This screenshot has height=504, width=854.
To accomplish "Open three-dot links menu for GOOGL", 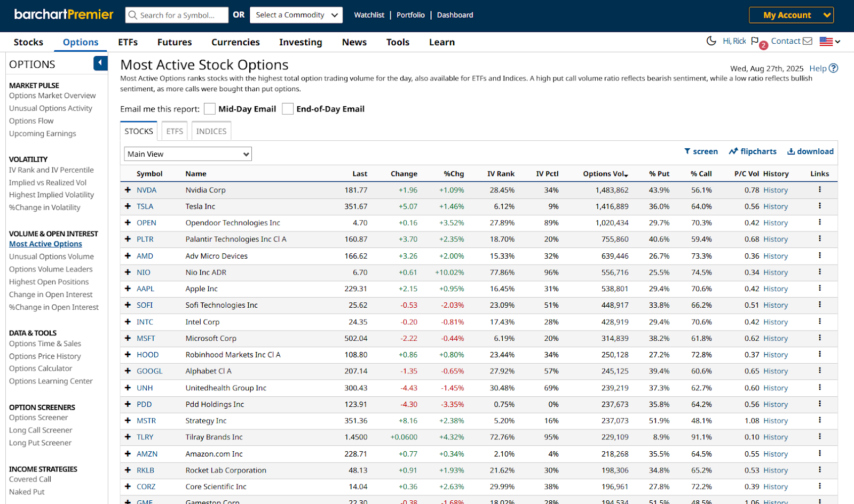I will [x=820, y=371].
